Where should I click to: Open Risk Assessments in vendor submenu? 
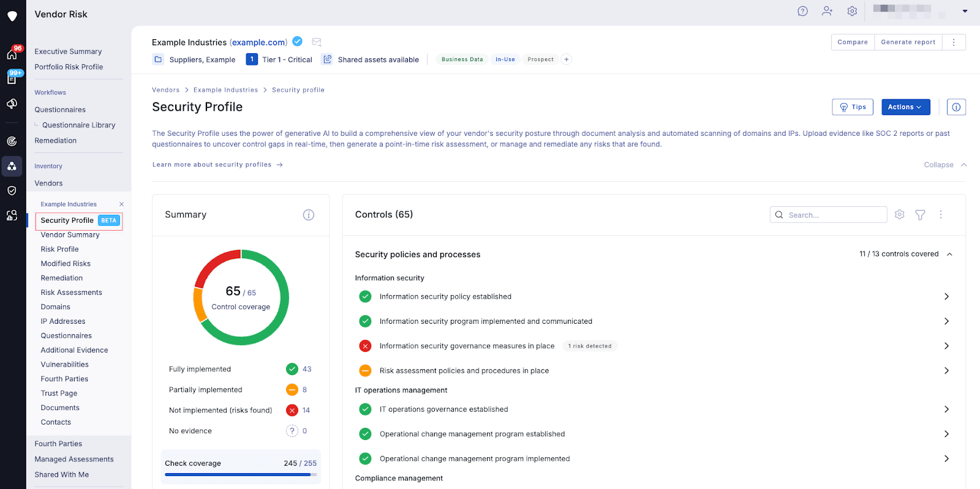click(71, 293)
